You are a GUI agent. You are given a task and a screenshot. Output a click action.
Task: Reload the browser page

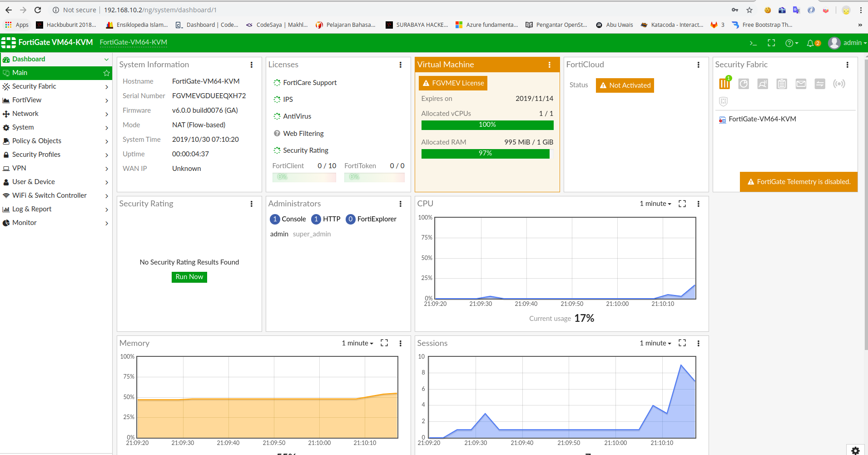[38, 10]
